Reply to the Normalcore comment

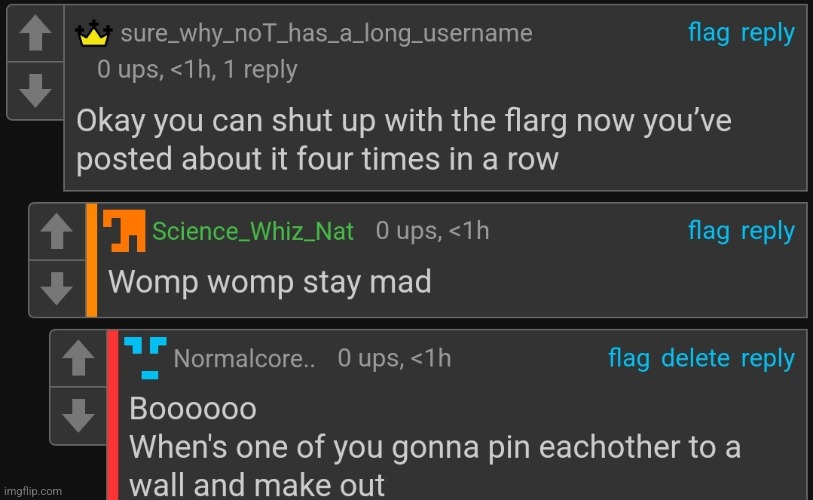(767, 358)
